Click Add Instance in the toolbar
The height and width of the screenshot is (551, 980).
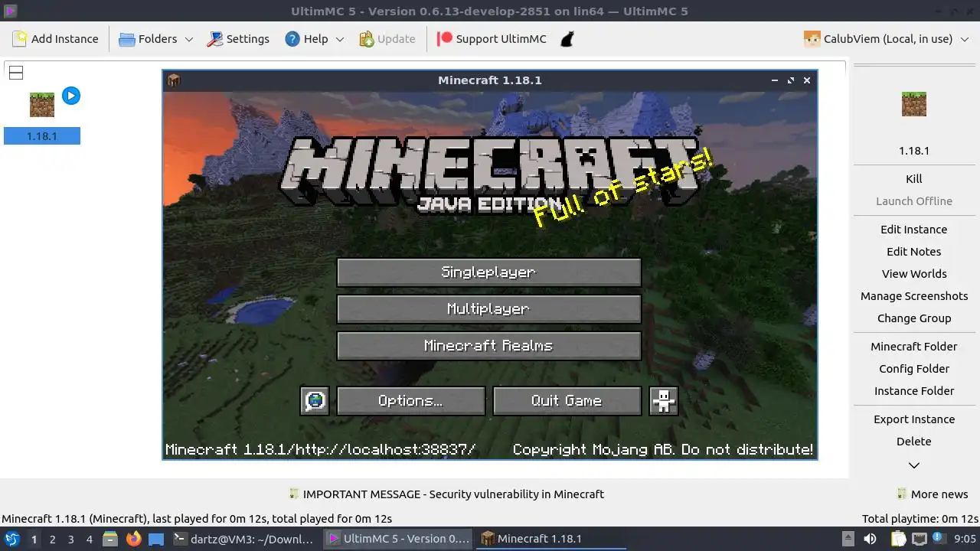pyautogui.click(x=55, y=39)
